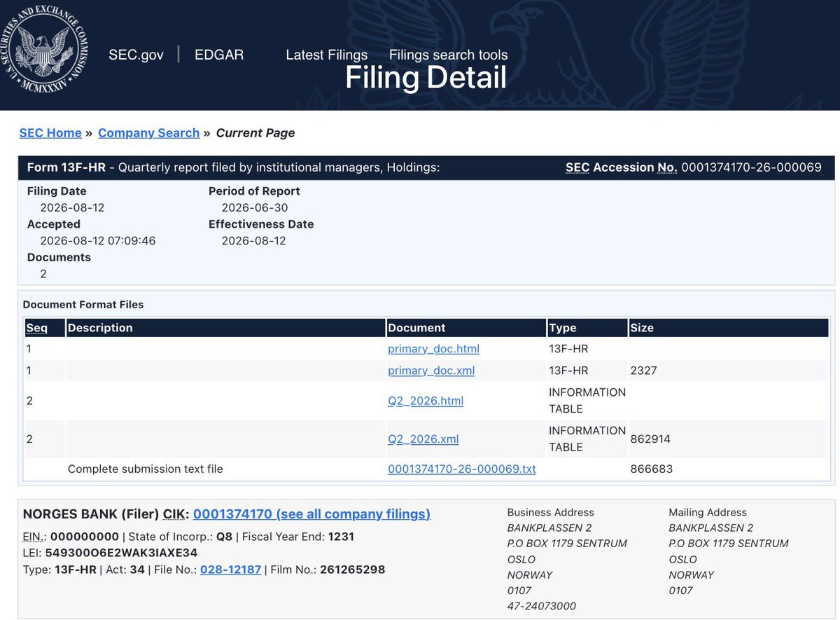Click the LEI value 549300O6E2WAK3IAXE34
The width and height of the screenshot is (840, 620).
coord(122,553)
